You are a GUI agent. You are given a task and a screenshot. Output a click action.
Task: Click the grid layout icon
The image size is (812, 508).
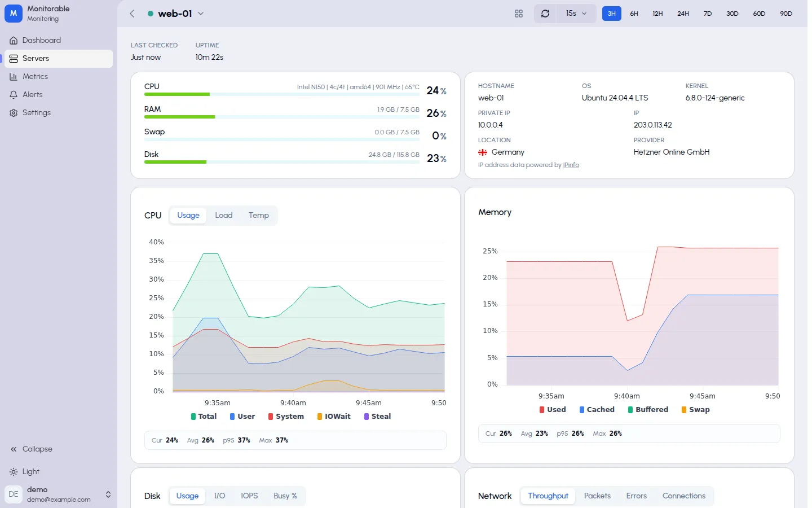[519, 14]
